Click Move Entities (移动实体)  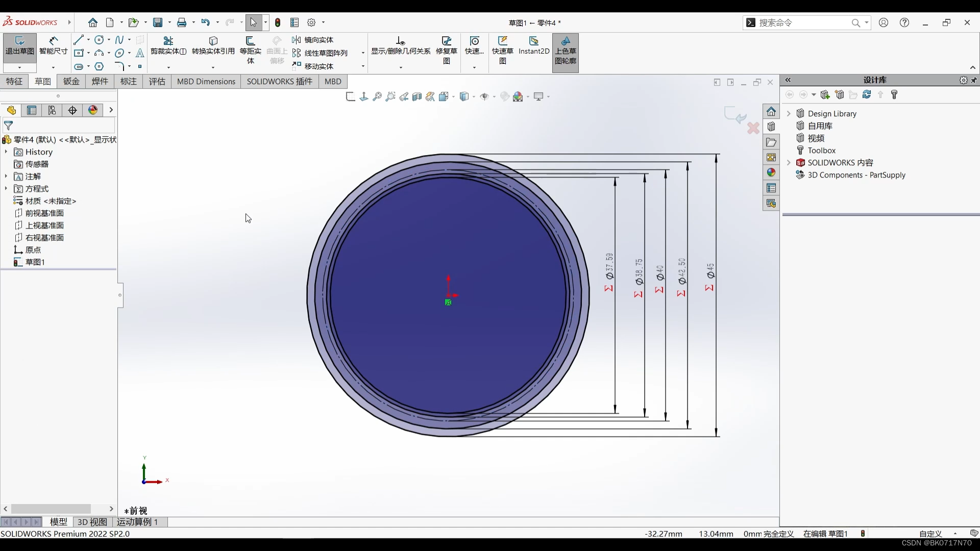(x=313, y=66)
